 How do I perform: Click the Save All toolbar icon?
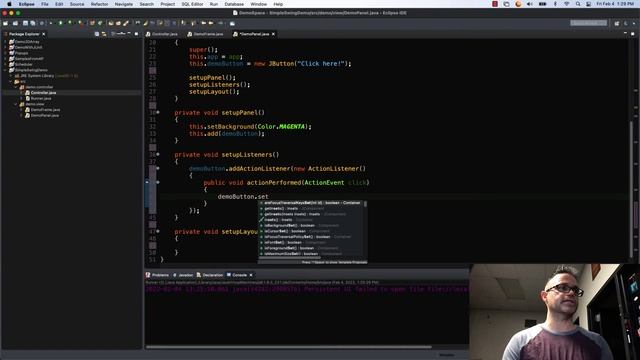33,23
